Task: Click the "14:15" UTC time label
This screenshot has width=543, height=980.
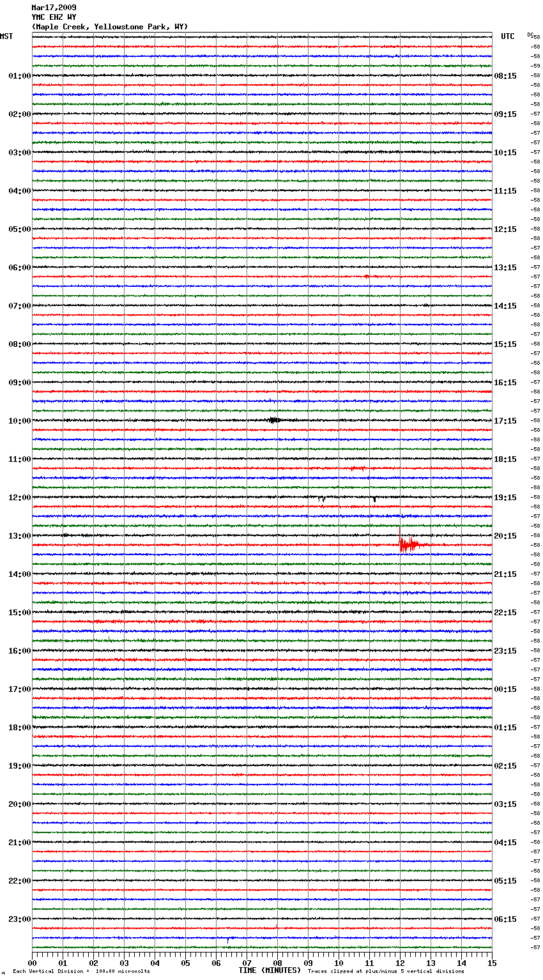Action: point(505,306)
